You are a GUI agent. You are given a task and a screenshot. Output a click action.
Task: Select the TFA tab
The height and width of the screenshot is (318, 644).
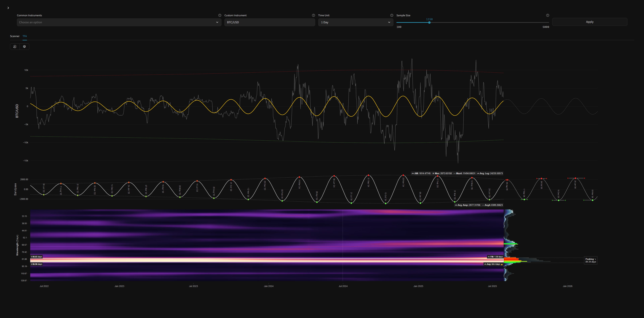(24, 36)
